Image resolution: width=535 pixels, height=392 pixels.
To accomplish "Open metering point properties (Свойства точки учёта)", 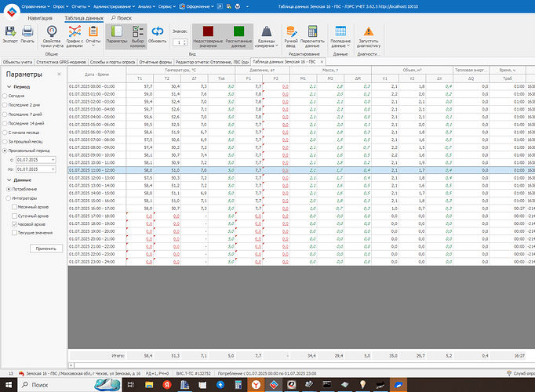I will [52, 34].
